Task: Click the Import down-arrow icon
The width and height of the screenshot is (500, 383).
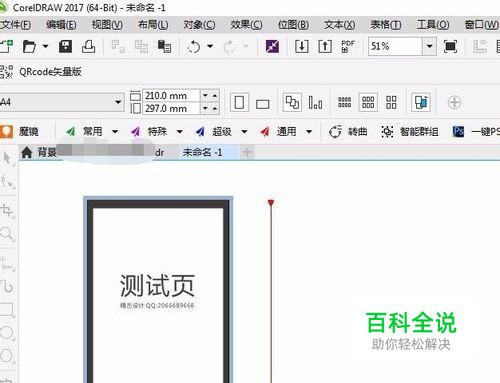Action: coord(301,46)
